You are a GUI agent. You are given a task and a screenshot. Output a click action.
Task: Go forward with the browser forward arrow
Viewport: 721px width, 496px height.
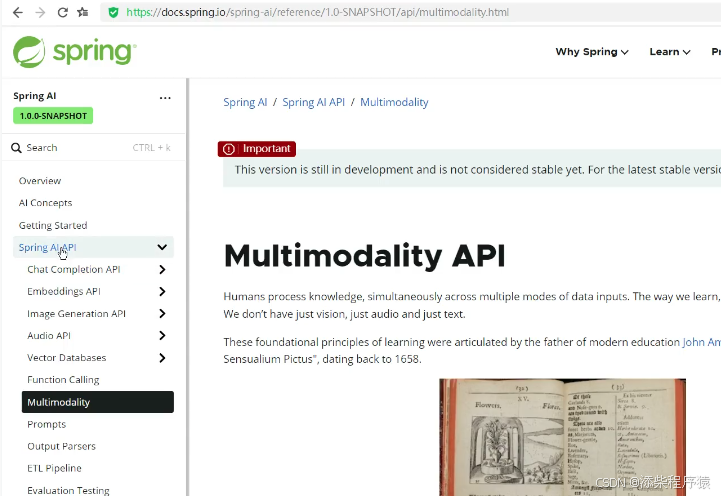40,12
